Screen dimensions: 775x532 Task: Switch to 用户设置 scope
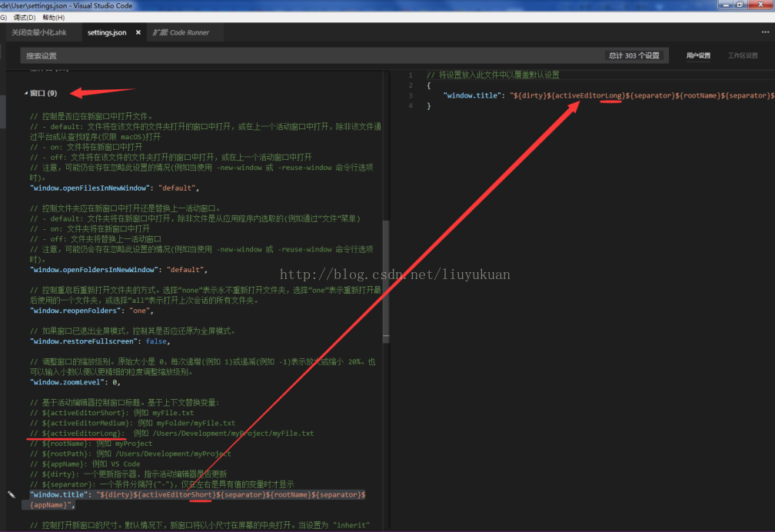point(698,55)
